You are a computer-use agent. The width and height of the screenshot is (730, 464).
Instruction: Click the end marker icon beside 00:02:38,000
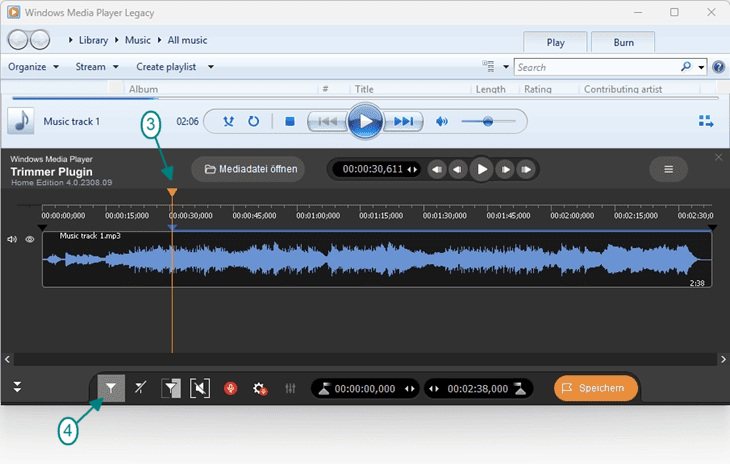(x=520, y=389)
